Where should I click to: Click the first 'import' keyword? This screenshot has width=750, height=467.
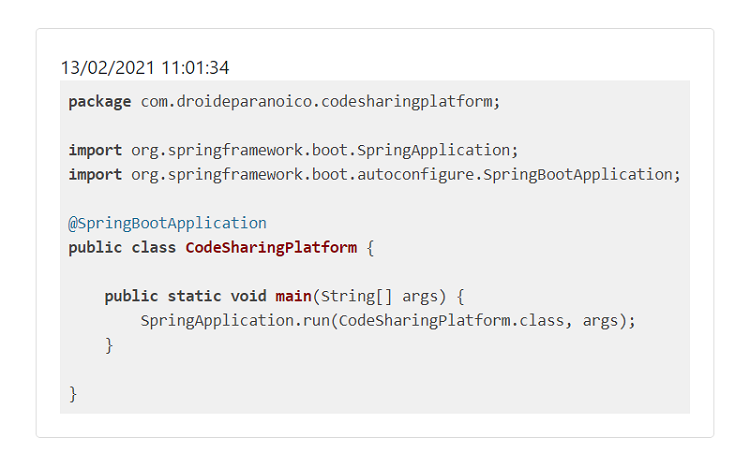[x=95, y=150]
